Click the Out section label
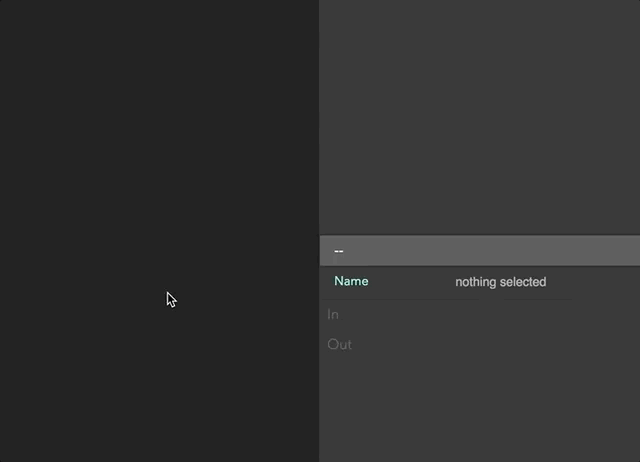Image resolution: width=640 pixels, height=462 pixels. tap(339, 344)
